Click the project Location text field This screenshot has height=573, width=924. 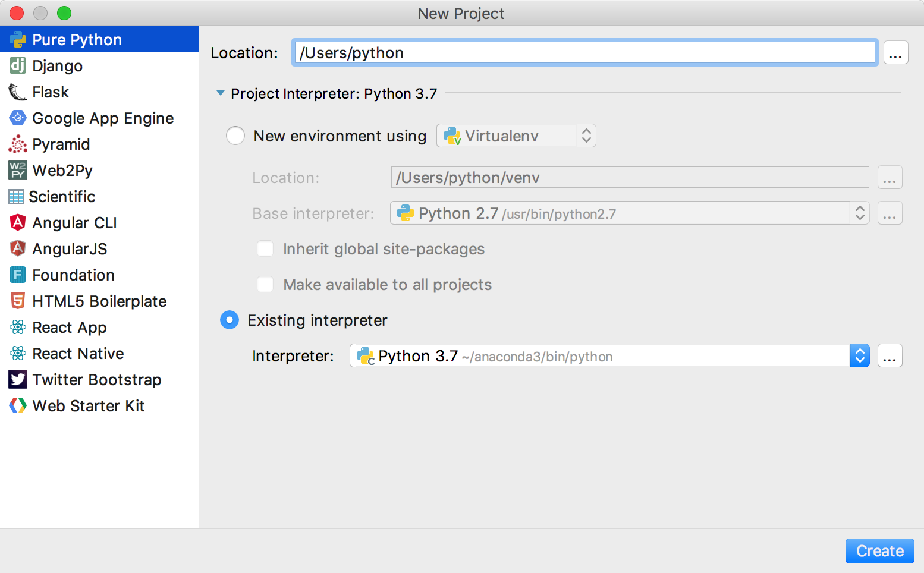pyautogui.click(x=584, y=53)
